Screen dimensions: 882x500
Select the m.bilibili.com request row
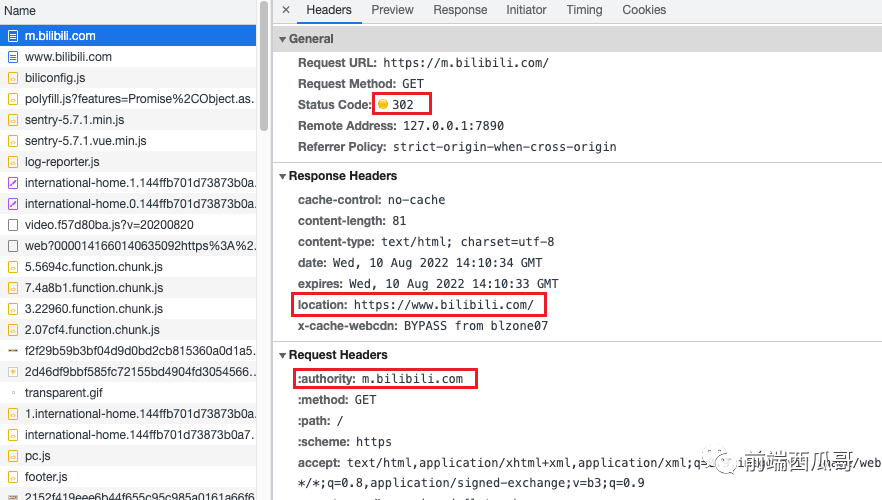click(128, 36)
